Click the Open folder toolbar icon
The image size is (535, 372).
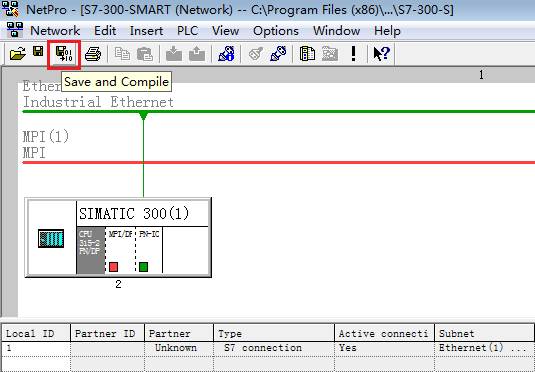tap(18, 54)
